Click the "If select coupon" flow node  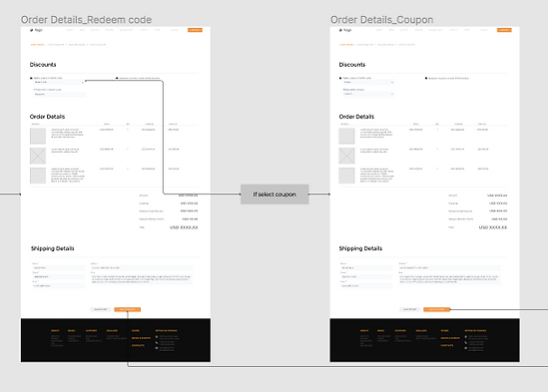click(x=274, y=195)
